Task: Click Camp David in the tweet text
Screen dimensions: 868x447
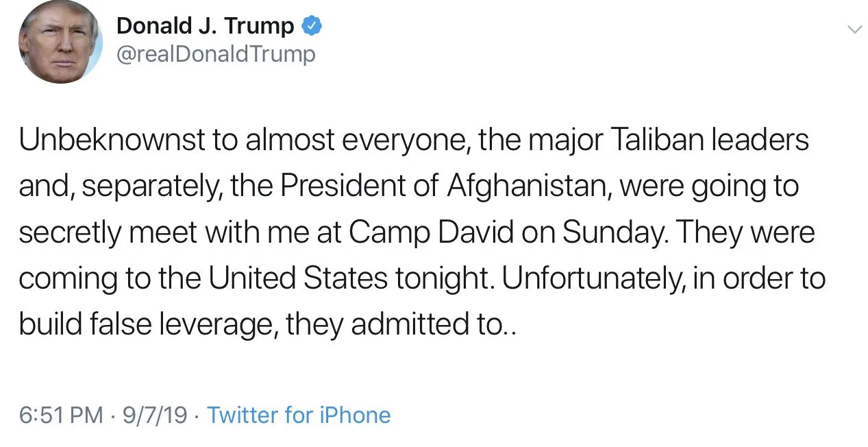Action: 432,232
